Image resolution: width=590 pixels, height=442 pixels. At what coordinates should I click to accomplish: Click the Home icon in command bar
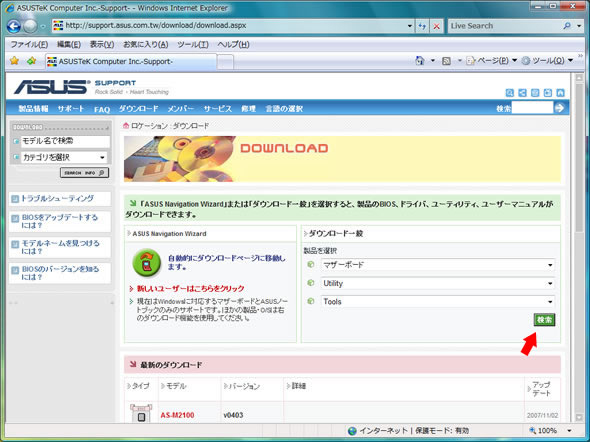pyautogui.click(x=420, y=61)
